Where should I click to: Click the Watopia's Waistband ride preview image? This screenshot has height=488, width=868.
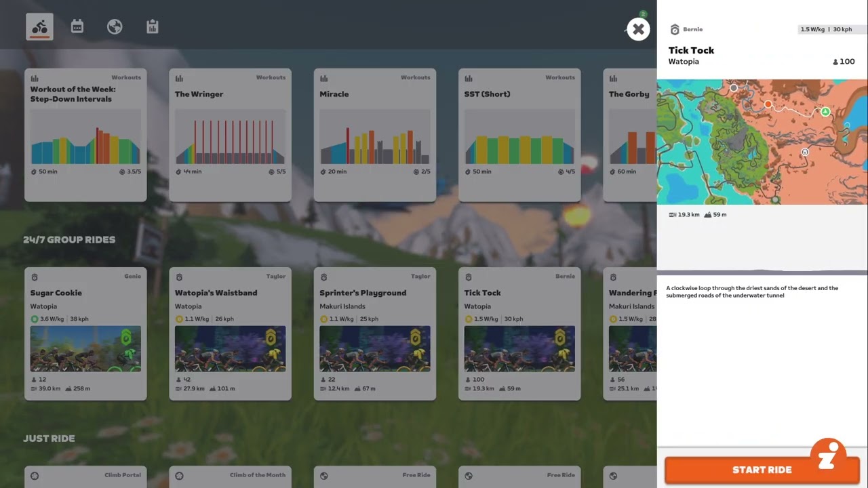point(230,349)
